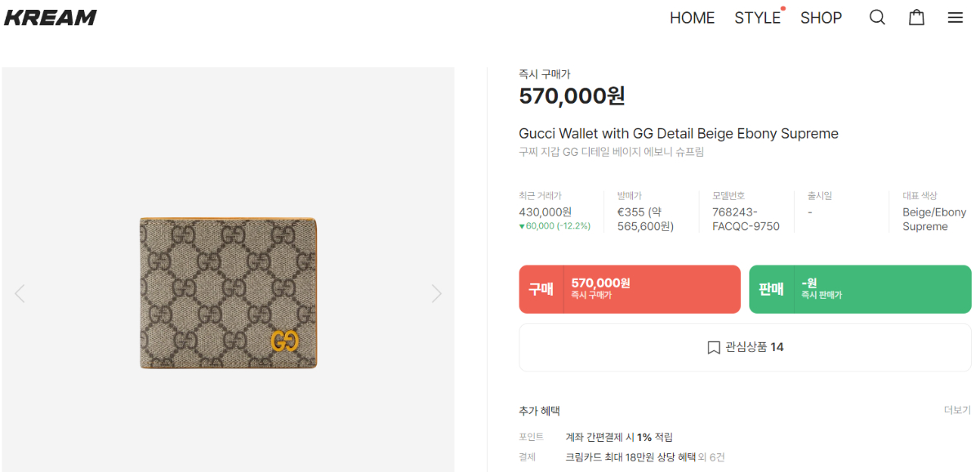The height and width of the screenshot is (472, 980).
Task: Click the 크림카드 benefit text
Action: pyautogui.click(x=630, y=457)
